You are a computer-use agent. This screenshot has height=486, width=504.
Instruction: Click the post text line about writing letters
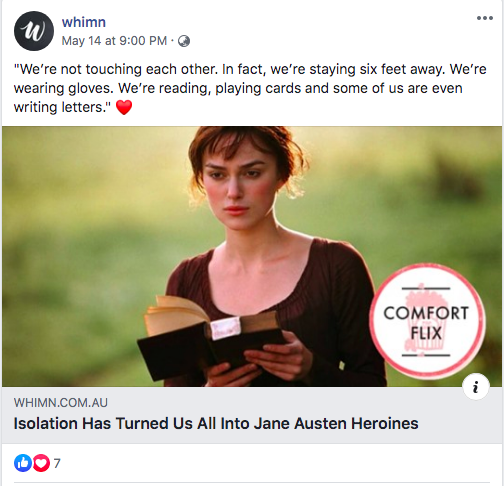62,107
